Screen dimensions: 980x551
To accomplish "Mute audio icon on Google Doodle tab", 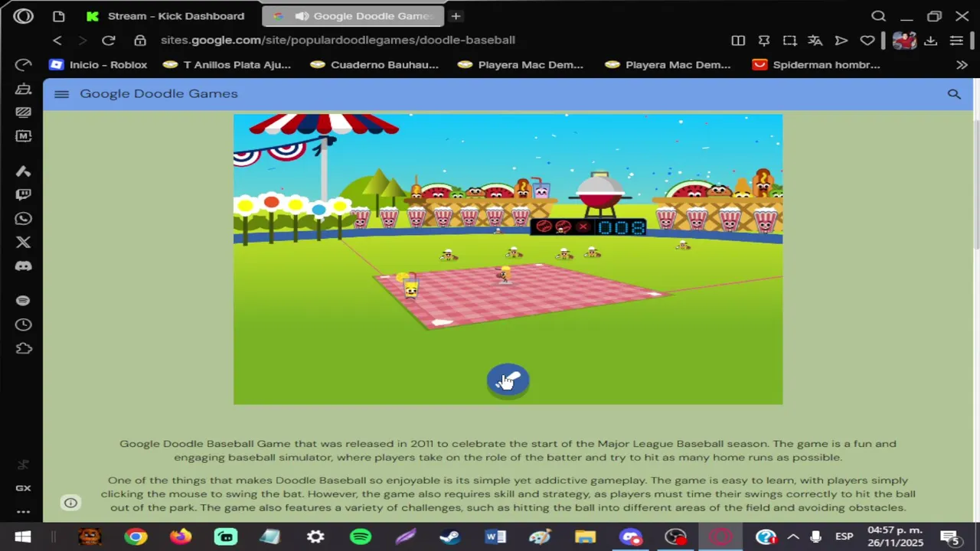I will 302,16.
